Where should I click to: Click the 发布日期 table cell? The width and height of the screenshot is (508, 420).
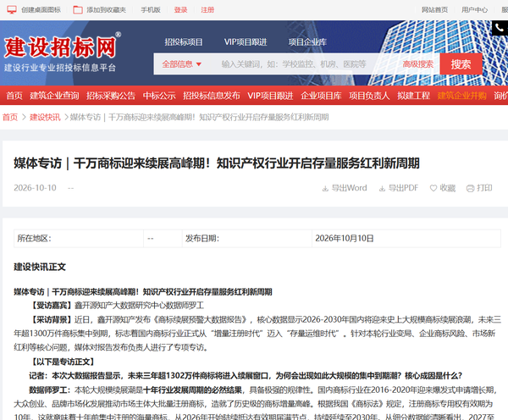coord(247,239)
